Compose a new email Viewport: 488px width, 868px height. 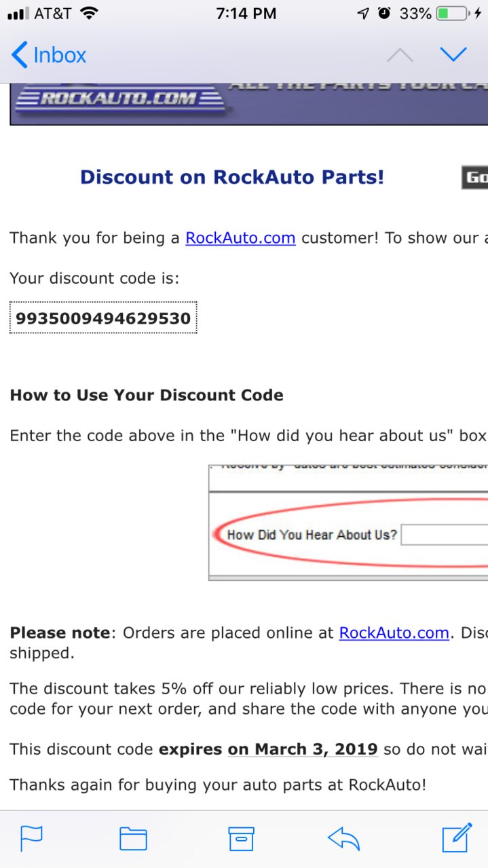[457, 837]
